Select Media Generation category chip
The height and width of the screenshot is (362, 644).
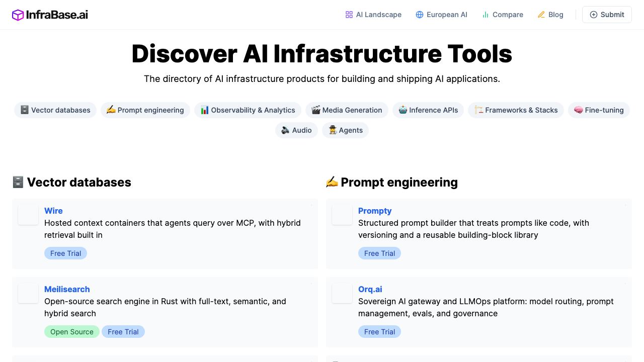pyautogui.click(x=347, y=110)
